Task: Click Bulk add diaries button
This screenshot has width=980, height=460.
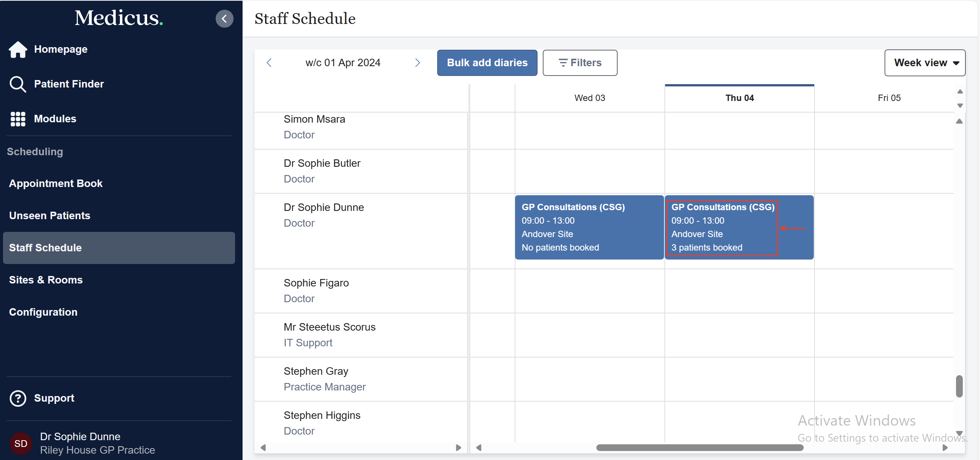Action: point(487,63)
